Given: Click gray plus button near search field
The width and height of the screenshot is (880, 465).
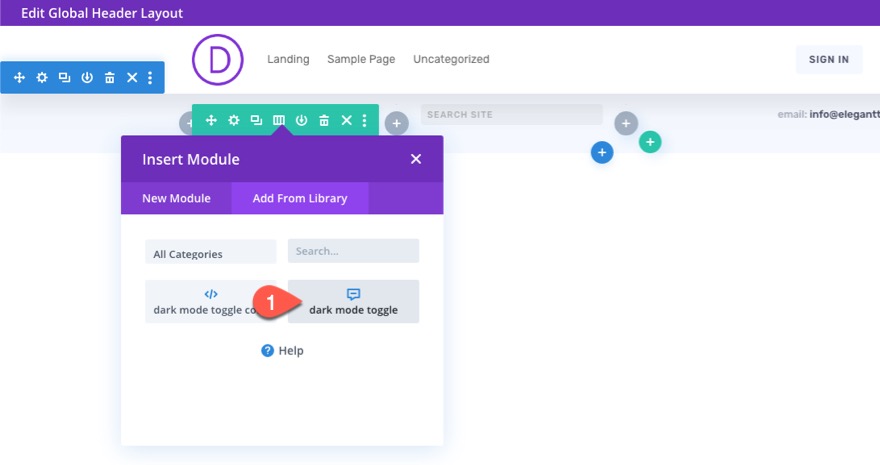Looking at the screenshot, I should pyautogui.click(x=626, y=123).
